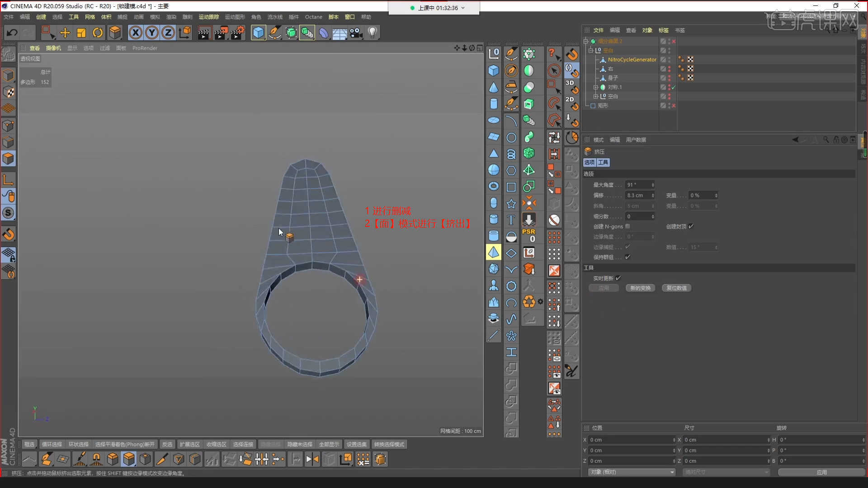868x488 pixels.
Task: Open the Octane menu
Action: [x=314, y=17]
